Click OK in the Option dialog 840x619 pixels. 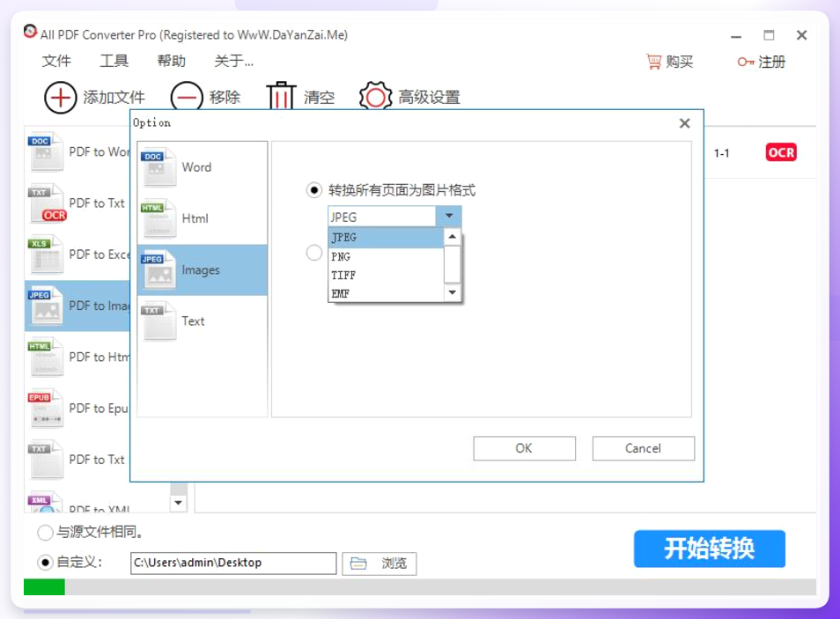click(525, 448)
